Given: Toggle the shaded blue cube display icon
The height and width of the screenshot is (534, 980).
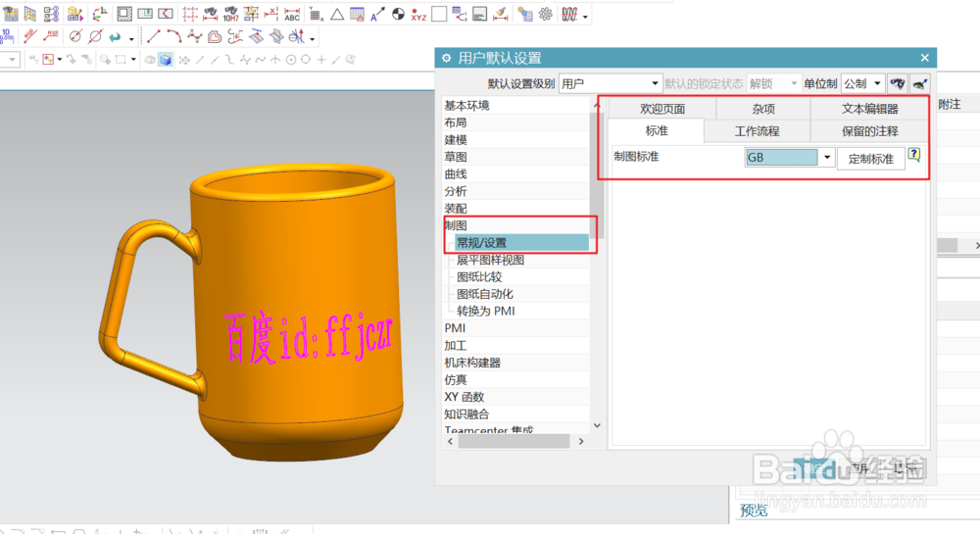Looking at the screenshot, I should pyautogui.click(x=165, y=60).
